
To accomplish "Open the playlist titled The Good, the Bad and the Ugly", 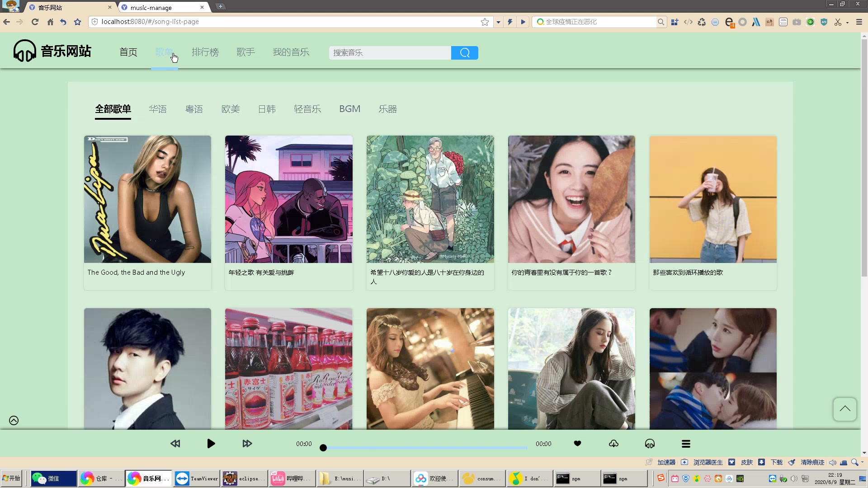I will (147, 199).
